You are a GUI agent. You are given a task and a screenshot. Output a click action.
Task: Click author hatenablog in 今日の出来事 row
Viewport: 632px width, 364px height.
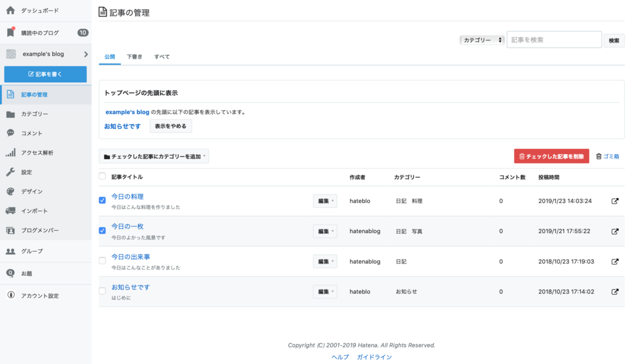tap(365, 261)
